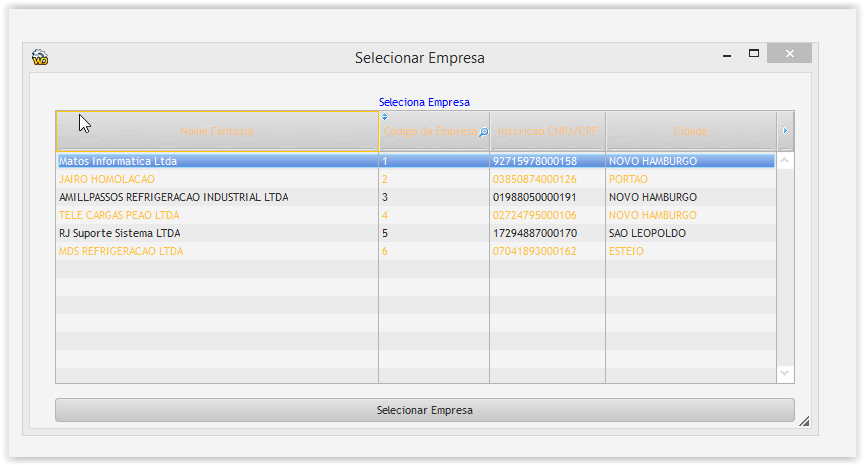Click the blue Seleciona Empresa label
The width and height of the screenshot is (864, 465).
pyautogui.click(x=424, y=102)
